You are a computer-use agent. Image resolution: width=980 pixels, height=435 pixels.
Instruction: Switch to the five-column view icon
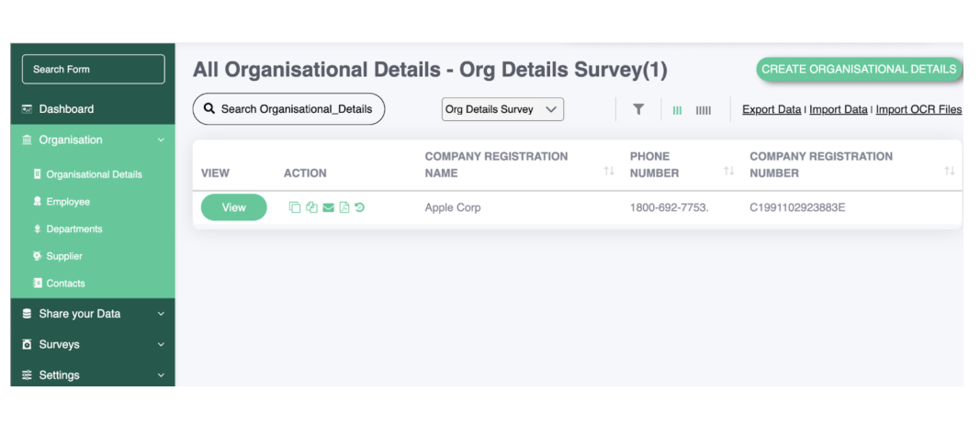[x=704, y=110]
